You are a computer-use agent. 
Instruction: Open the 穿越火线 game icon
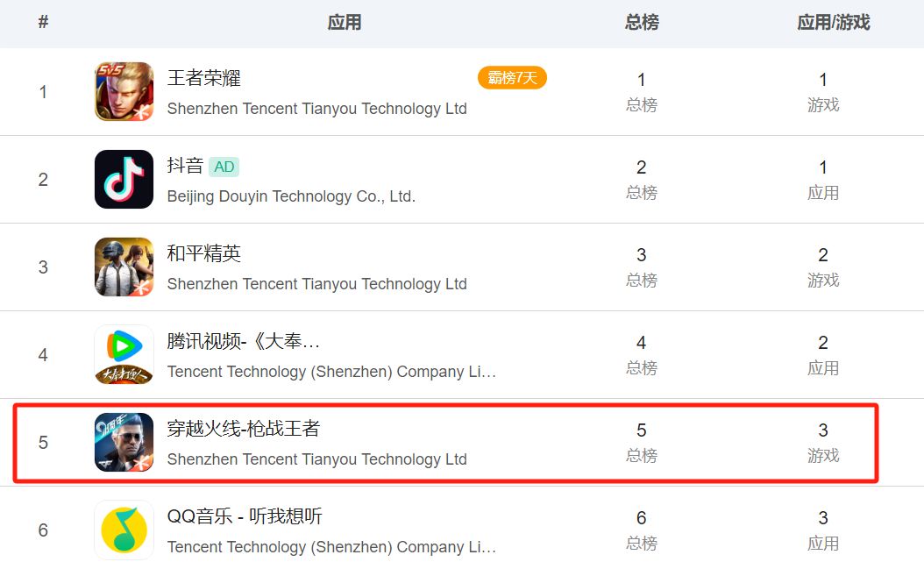124,443
